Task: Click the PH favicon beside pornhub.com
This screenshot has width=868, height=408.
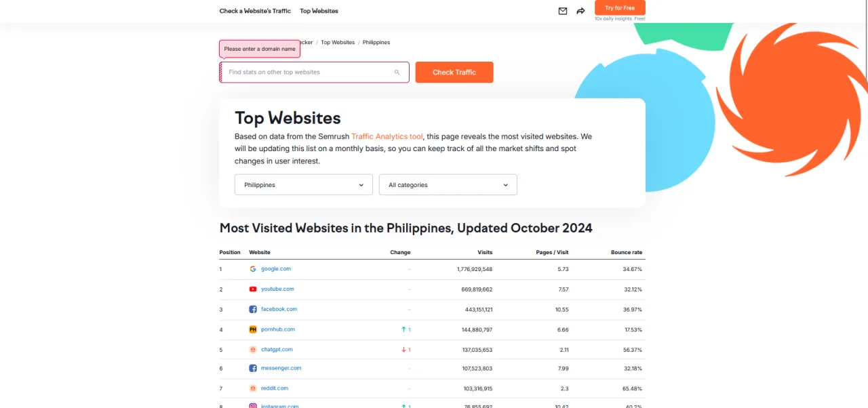Action: tap(253, 329)
